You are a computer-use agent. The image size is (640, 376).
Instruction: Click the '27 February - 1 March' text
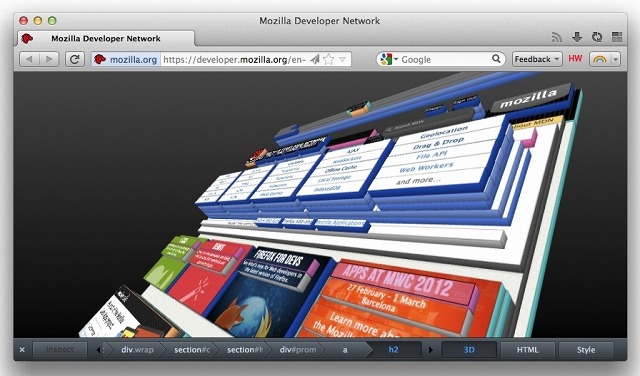[x=387, y=296]
